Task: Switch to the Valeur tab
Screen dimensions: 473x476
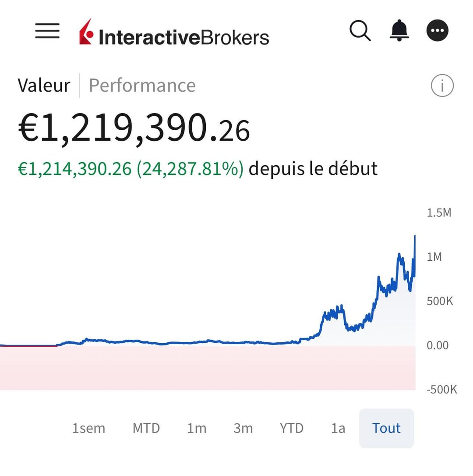Action: point(44,85)
